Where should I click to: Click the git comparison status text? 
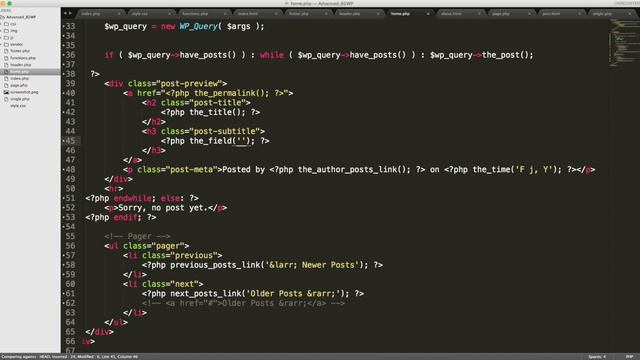[69, 357]
